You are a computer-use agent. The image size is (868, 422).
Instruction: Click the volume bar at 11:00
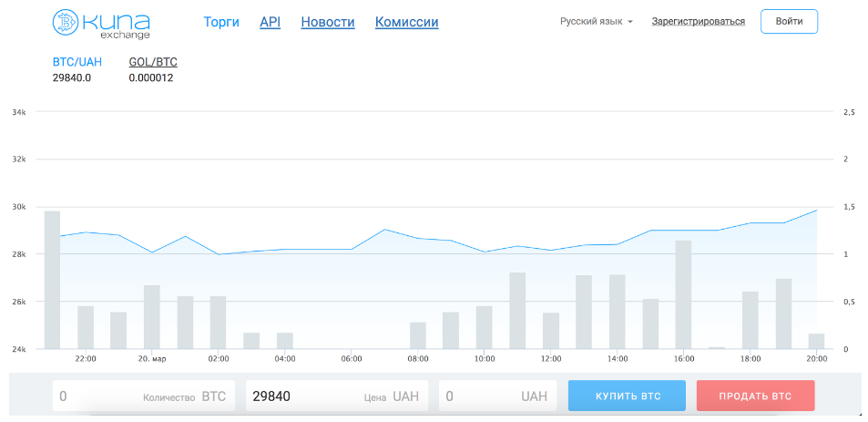pyautogui.click(x=517, y=311)
